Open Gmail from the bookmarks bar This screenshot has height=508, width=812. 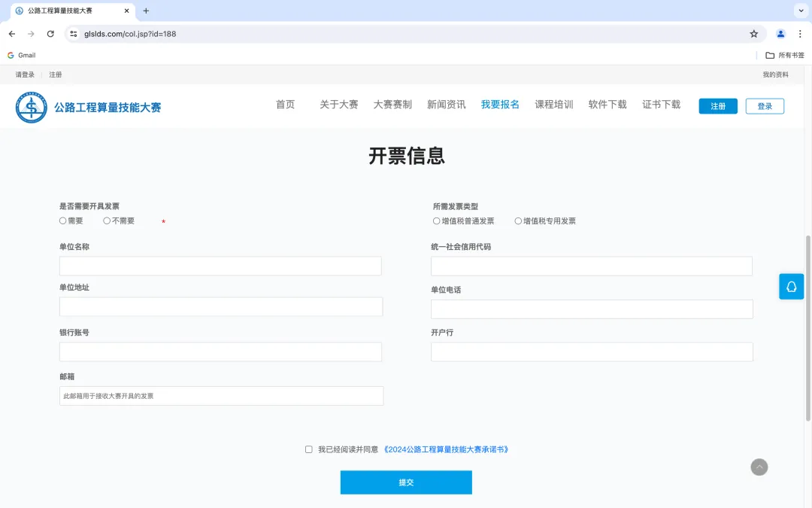[21, 54]
